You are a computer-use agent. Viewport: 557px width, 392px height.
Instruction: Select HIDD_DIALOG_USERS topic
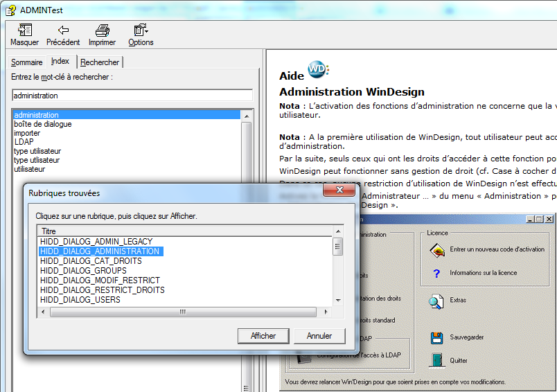tap(80, 300)
